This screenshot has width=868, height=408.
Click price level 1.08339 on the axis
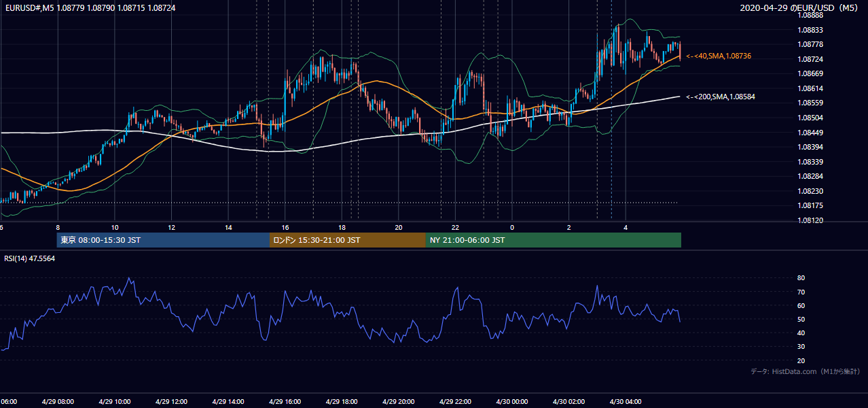click(x=810, y=162)
